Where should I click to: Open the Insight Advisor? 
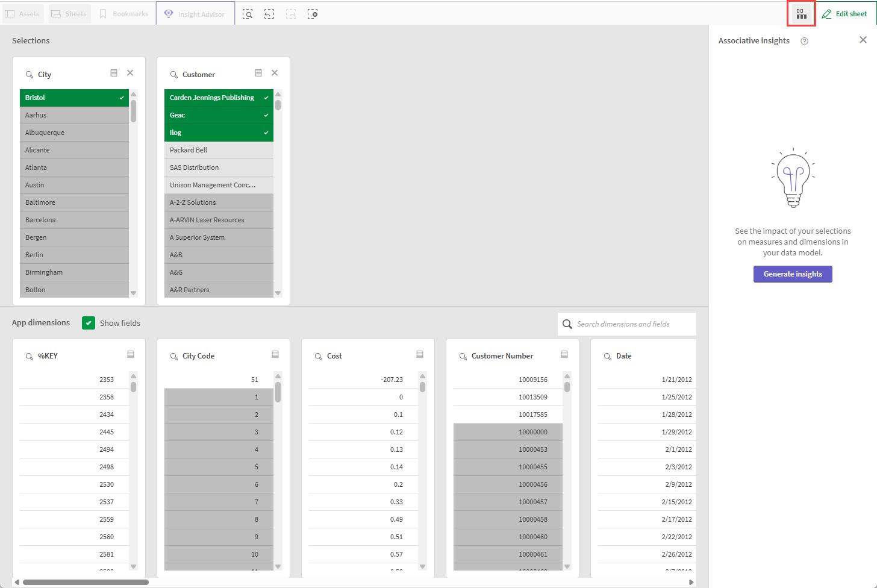tap(194, 13)
